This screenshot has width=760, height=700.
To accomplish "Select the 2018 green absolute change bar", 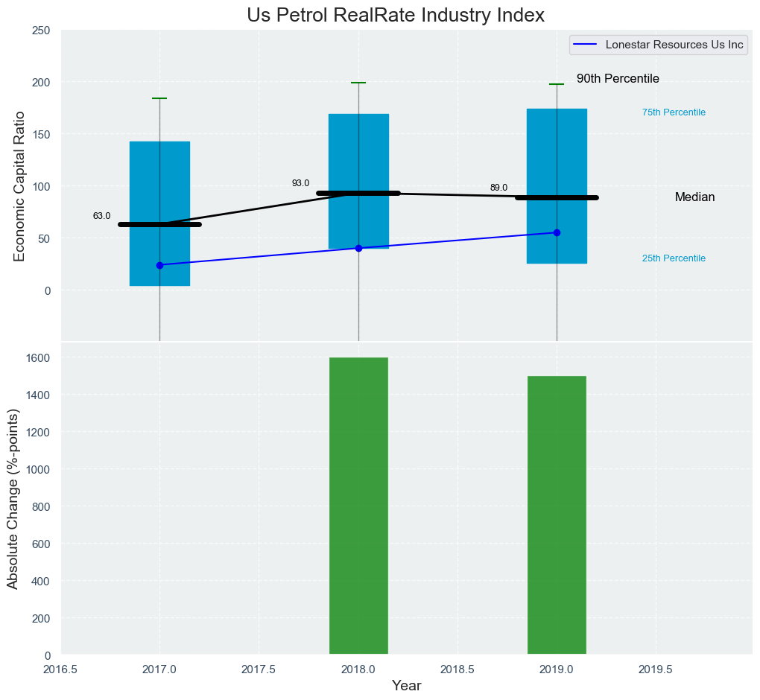I will (358, 506).
